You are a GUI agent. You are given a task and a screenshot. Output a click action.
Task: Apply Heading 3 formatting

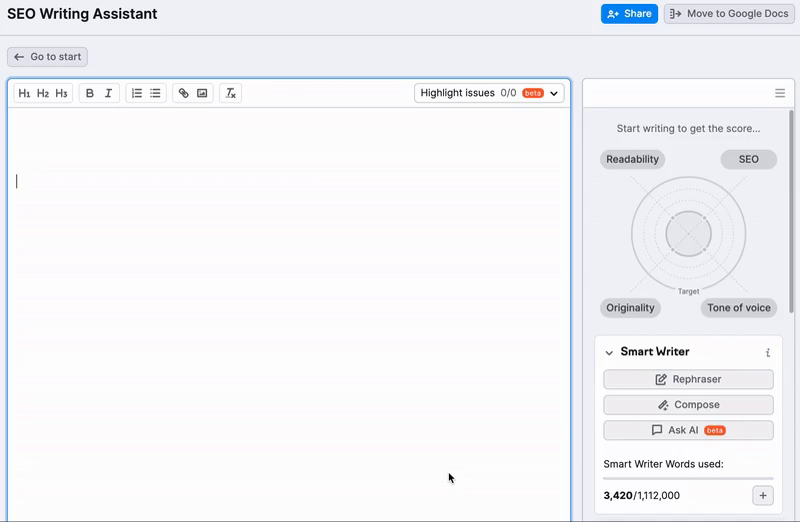[62, 93]
